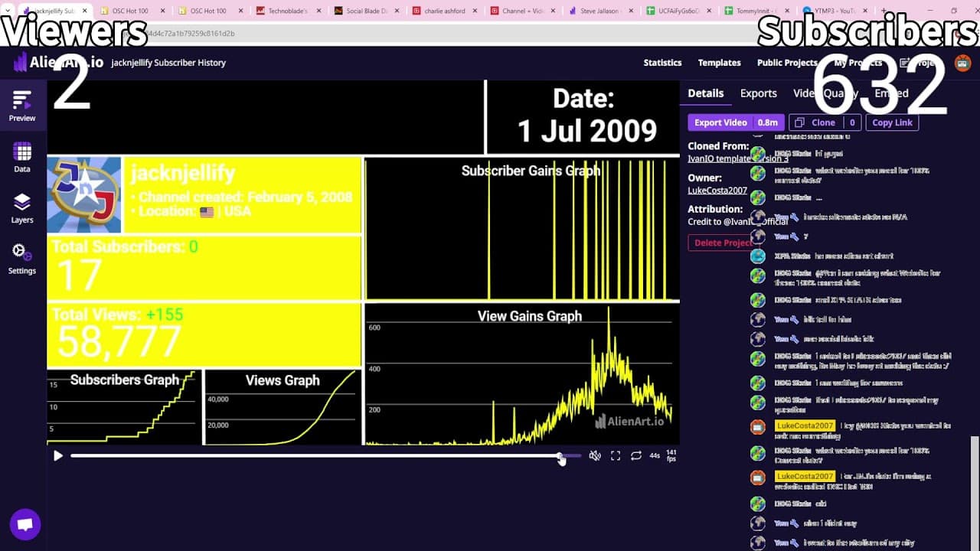Open the LukeCosta2007 owner link
The height and width of the screenshot is (551, 980).
pyautogui.click(x=717, y=191)
